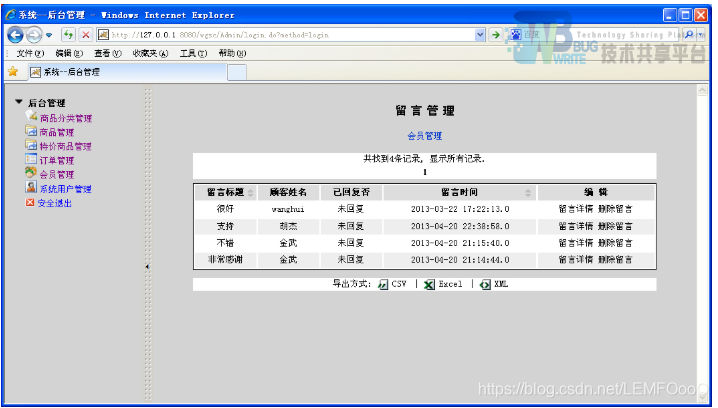Click the 会员管理 sidebar user icon
The width and height of the screenshot is (718, 408).
click(31, 173)
